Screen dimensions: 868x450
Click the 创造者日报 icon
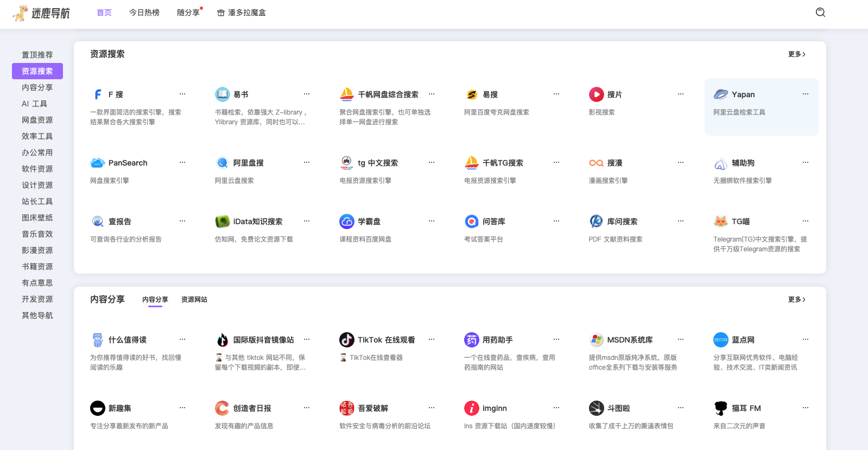pos(223,408)
